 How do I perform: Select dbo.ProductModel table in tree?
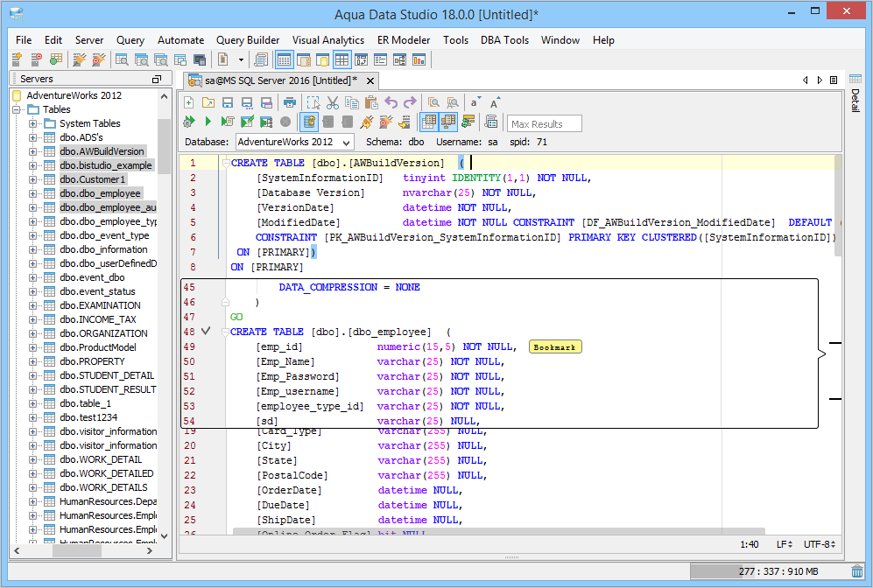click(97, 347)
